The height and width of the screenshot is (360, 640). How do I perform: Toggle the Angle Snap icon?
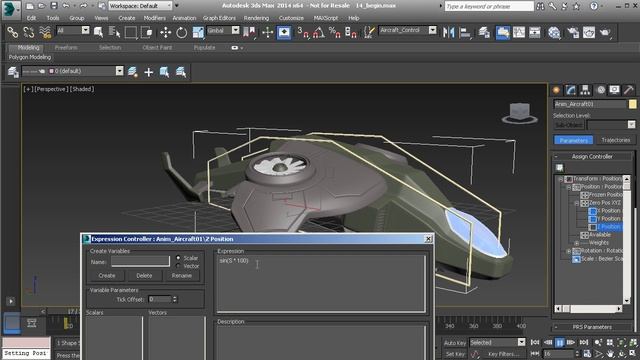pos(319,32)
